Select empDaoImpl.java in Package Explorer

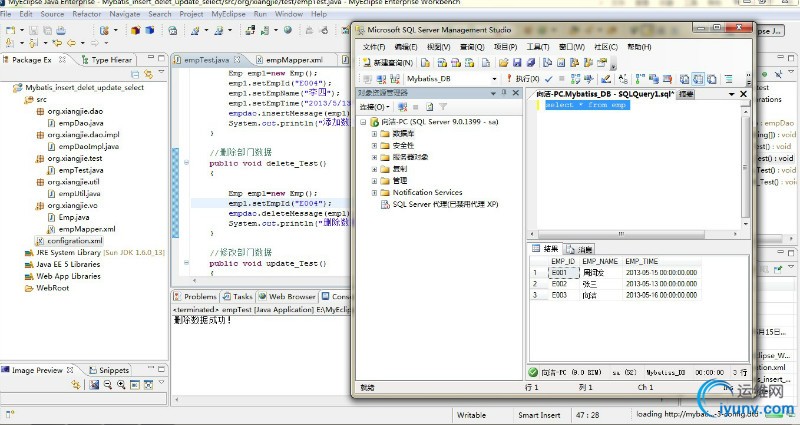coord(89,146)
